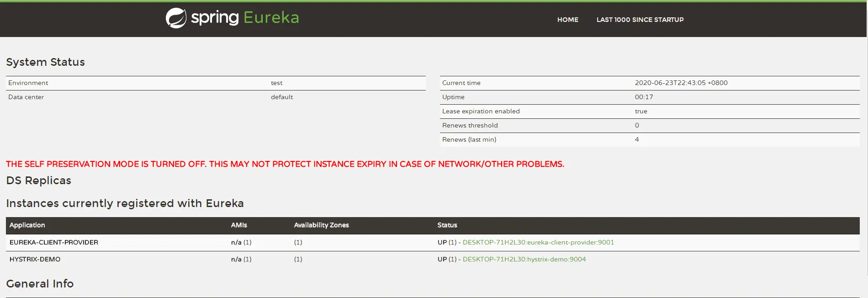Open LAST 1000 SINCE STARTUP page
The height and width of the screenshot is (298, 868).
[640, 20]
